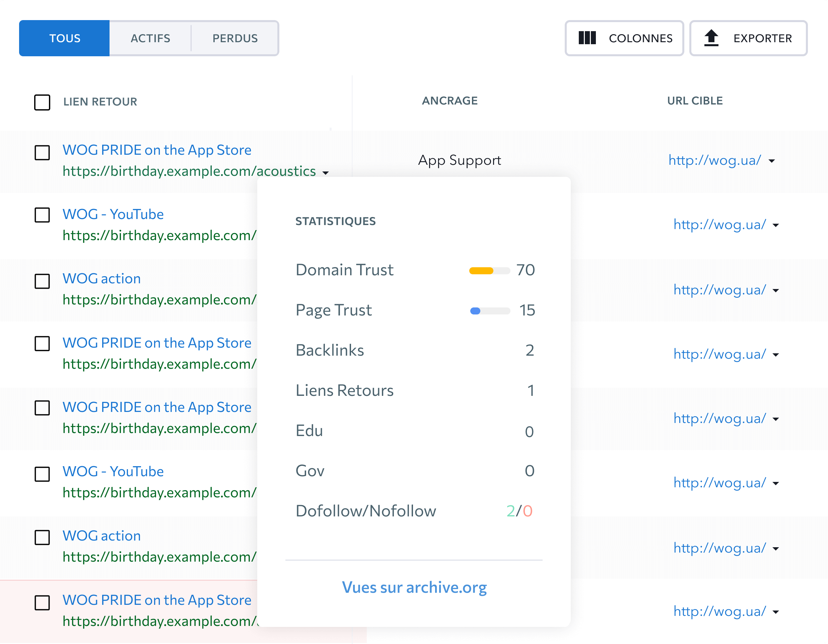Open the COLONNES column chooser
828x644 pixels.
click(x=624, y=38)
